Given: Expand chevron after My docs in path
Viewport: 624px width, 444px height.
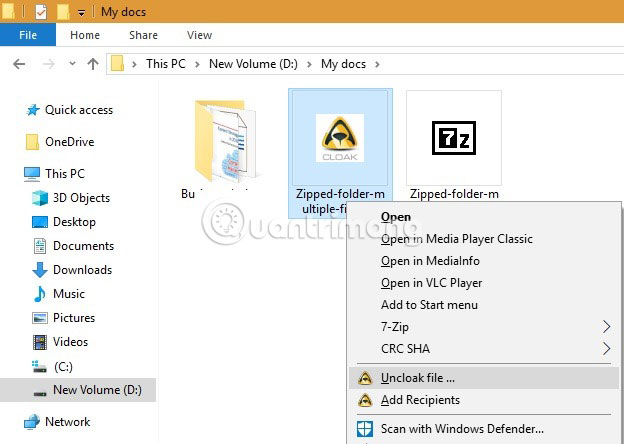Looking at the screenshot, I should pyautogui.click(x=377, y=64).
